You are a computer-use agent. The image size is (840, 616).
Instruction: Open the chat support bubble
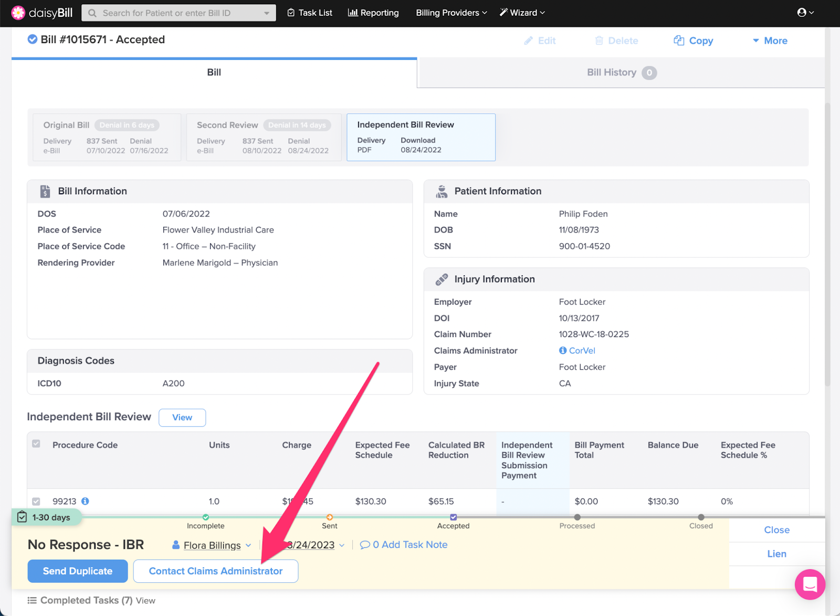pos(810,584)
